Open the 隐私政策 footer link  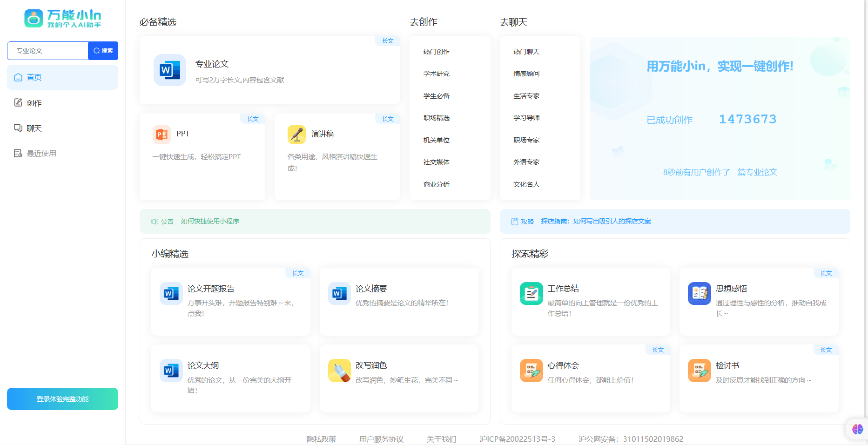pyautogui.click(x=322, y=439)
